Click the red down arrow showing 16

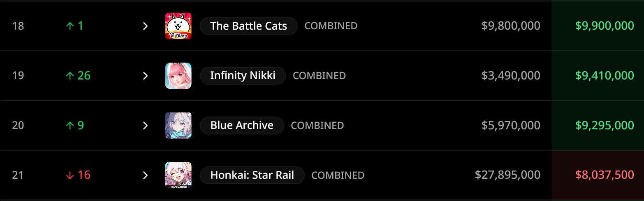(x=70, y=175)
